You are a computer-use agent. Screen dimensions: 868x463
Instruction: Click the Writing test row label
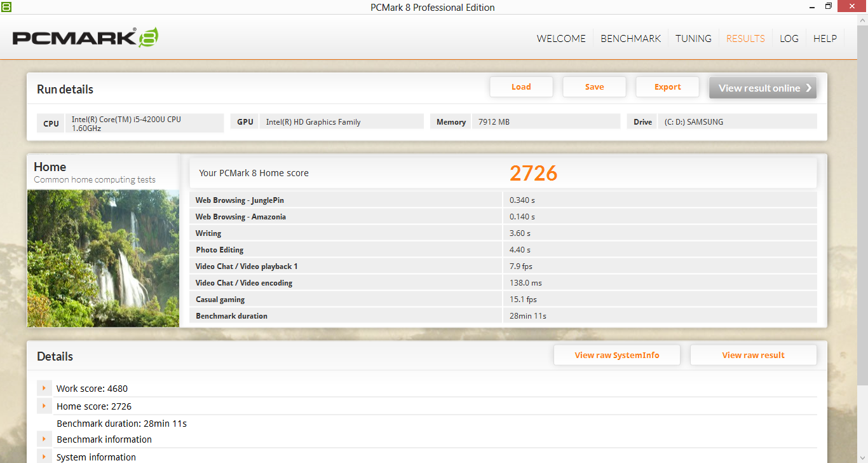208,233
